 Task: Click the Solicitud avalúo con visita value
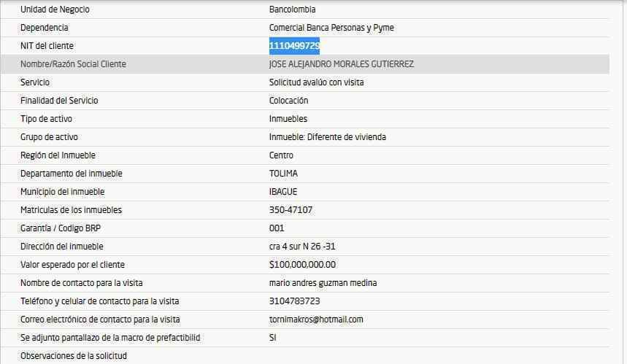[316, 82]
